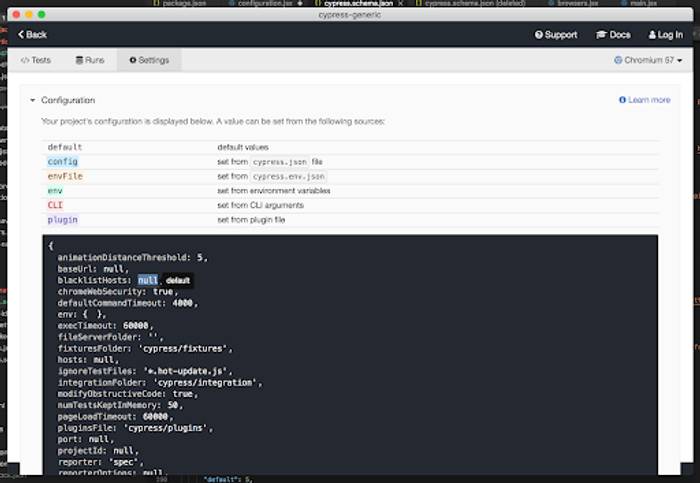The height and width of the screenshot is (483, 700).
Task: Switch to the Tests tab
Action: tap(36, 60)
